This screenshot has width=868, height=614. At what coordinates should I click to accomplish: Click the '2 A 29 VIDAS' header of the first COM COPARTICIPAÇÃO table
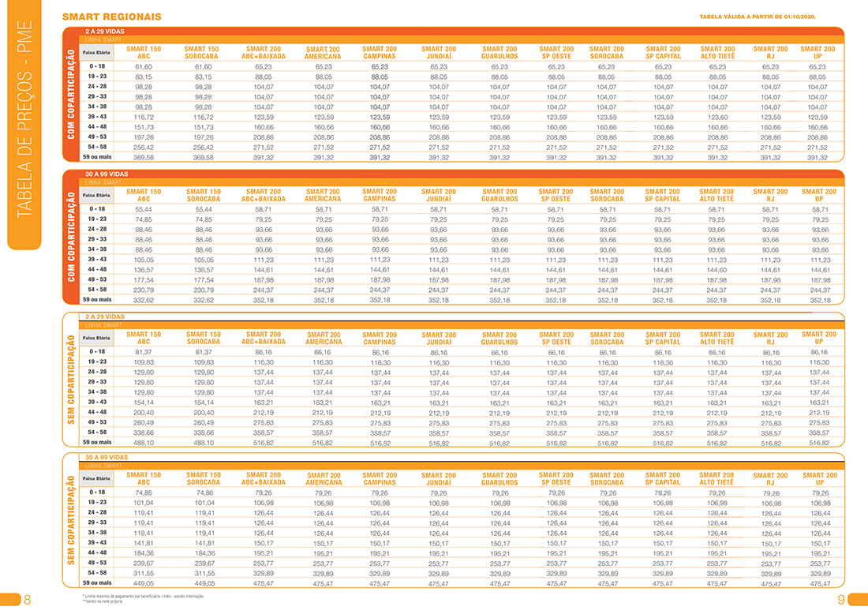(105, 32)
